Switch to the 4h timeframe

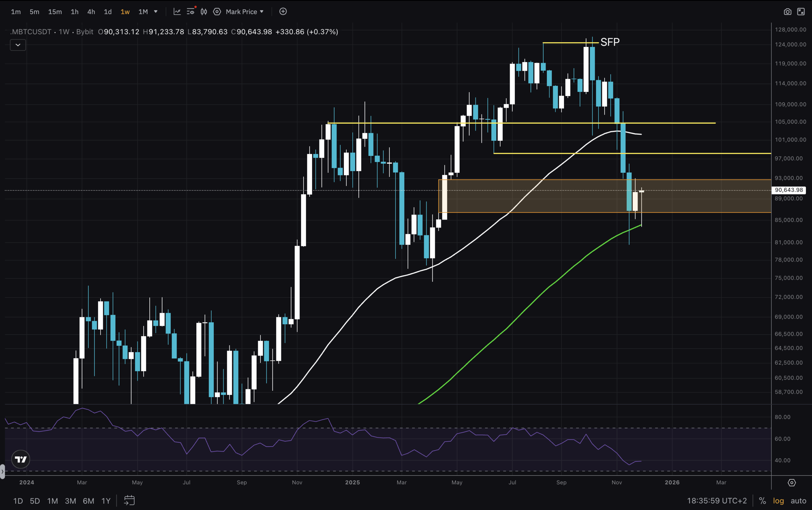pos(91,12)
